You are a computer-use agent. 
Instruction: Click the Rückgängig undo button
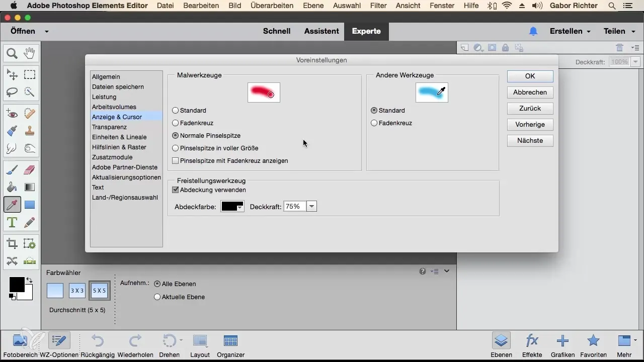[x=98, y=345]
